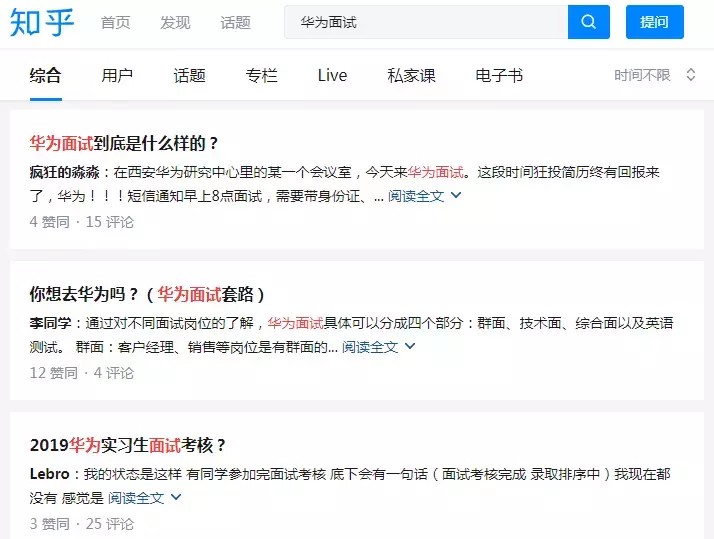Click author name 疯狂的淼淼
This screenshot has height=539, width=714.
[65, 173]
